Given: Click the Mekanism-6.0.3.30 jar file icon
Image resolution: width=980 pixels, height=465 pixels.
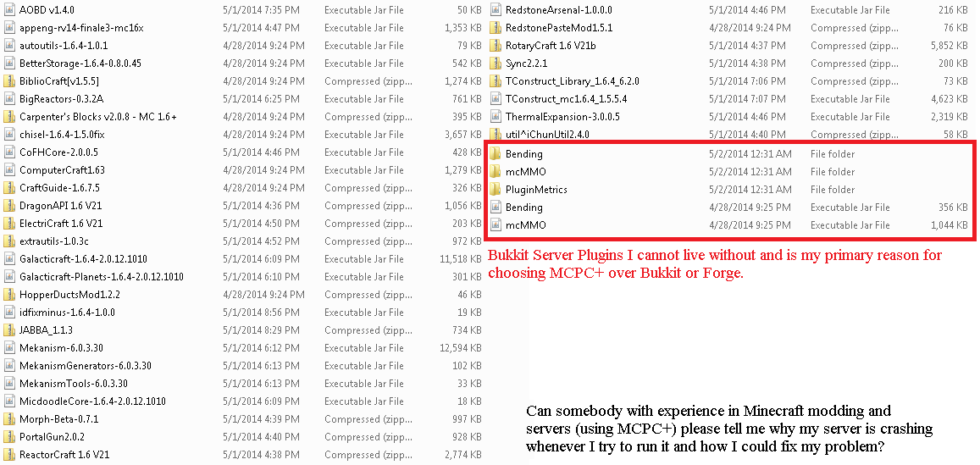Looking at the screenshot, I should [8, 347].
